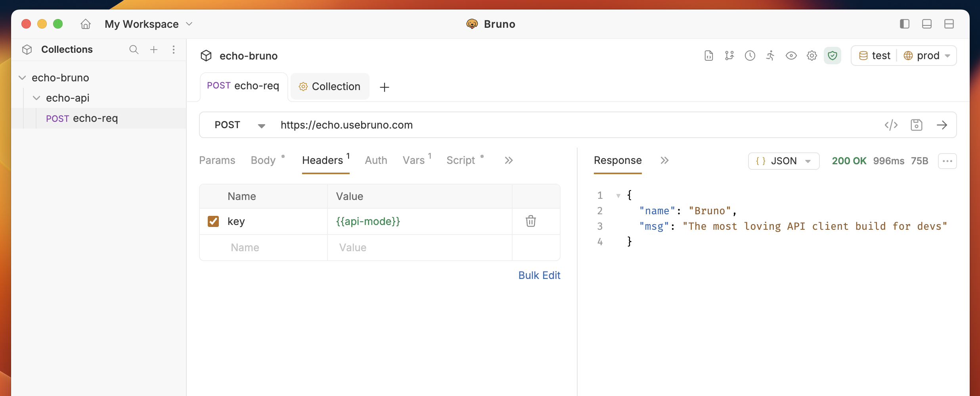Open collection settings gear icon
The image size is (980, 396).
click(812, 56)
